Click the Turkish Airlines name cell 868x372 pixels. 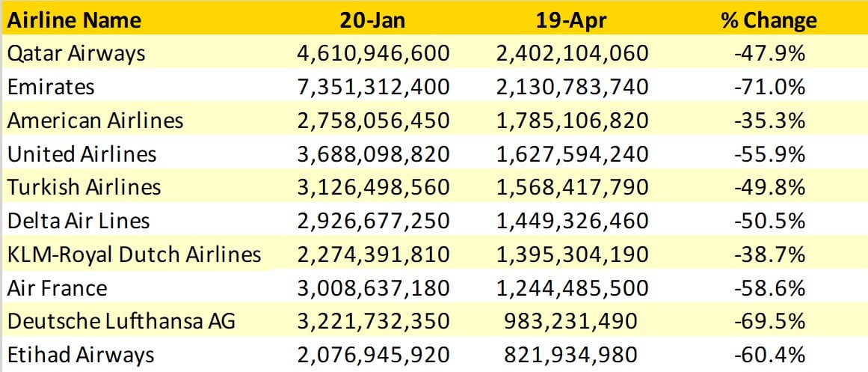click(x=84, y=189)
